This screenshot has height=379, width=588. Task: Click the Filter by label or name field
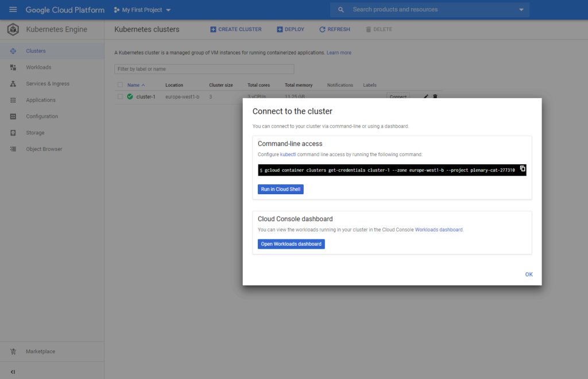coord(204,69)
